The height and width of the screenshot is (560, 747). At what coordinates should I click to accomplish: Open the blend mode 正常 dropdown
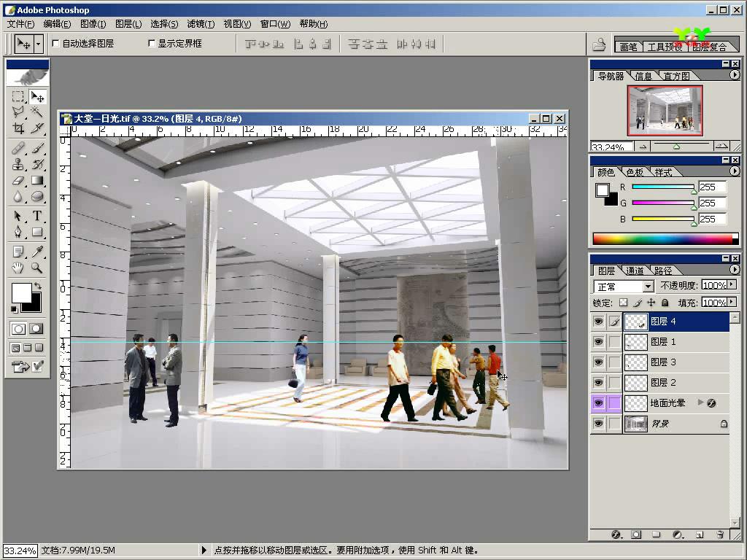point(648,286)
